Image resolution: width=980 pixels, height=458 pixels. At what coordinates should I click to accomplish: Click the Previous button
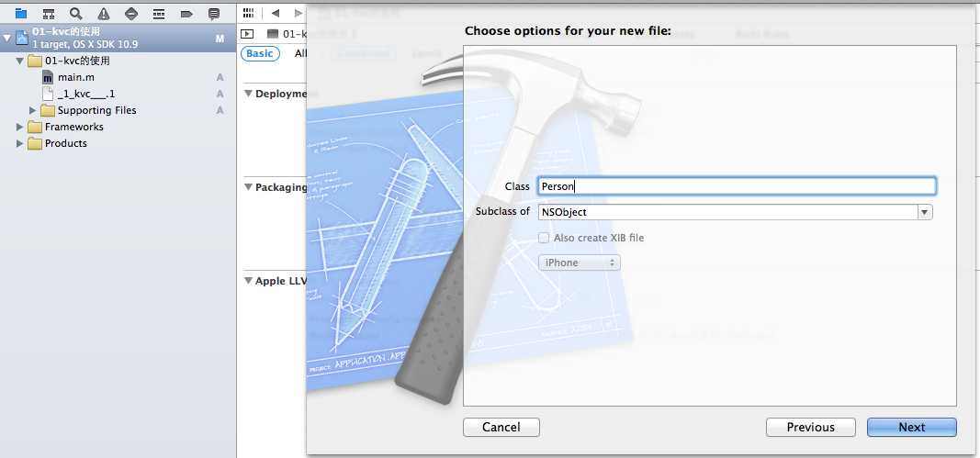pyautogui.click(x=811, y=428)
